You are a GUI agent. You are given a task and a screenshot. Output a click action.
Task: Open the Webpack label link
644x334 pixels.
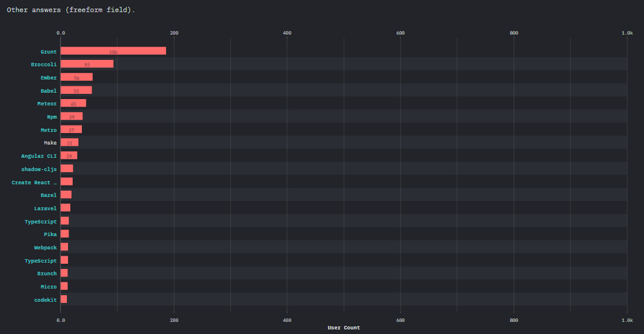click(x=45, y=248)
